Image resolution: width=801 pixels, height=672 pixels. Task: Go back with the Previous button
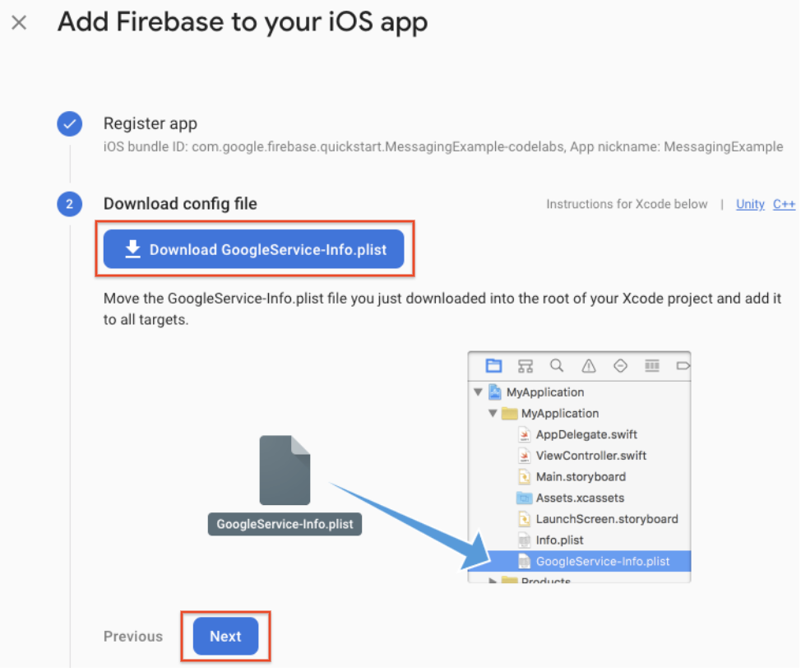click(x=133, y=636)
